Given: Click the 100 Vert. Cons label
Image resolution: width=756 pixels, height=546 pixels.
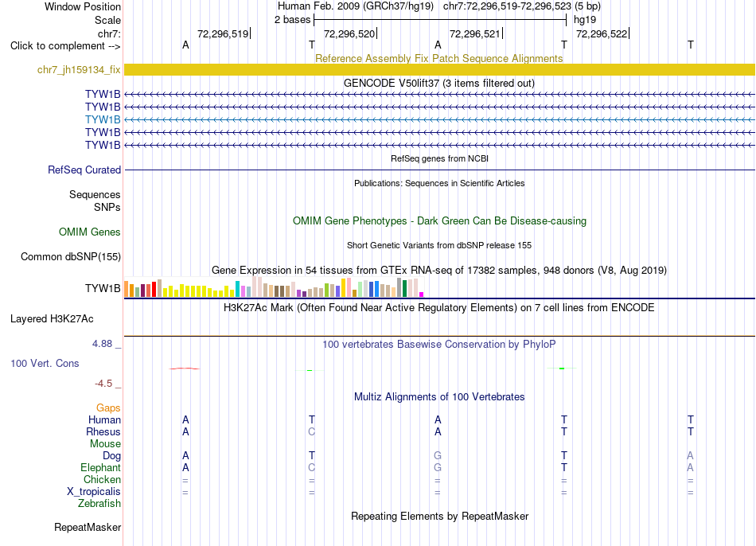Looking at the screenshot, I should click(45, 363).
